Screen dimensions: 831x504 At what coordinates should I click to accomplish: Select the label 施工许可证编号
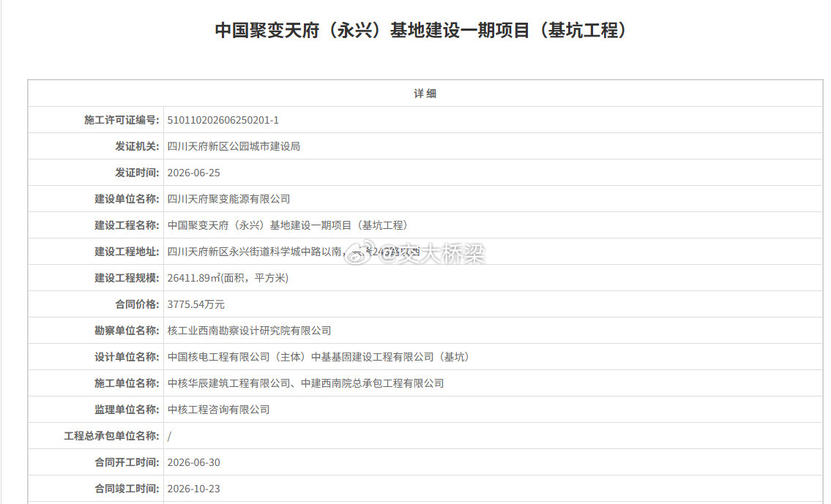coord(122,120)
